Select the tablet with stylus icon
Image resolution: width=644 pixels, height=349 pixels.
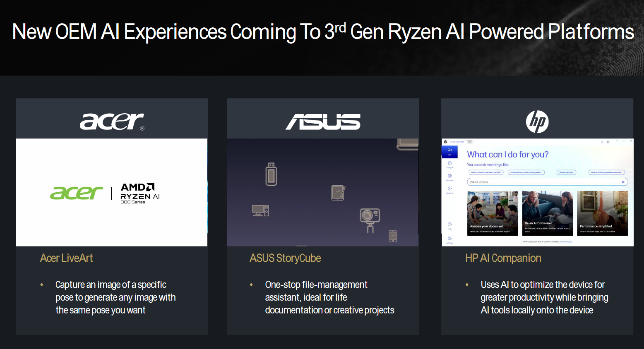(338, 193)
